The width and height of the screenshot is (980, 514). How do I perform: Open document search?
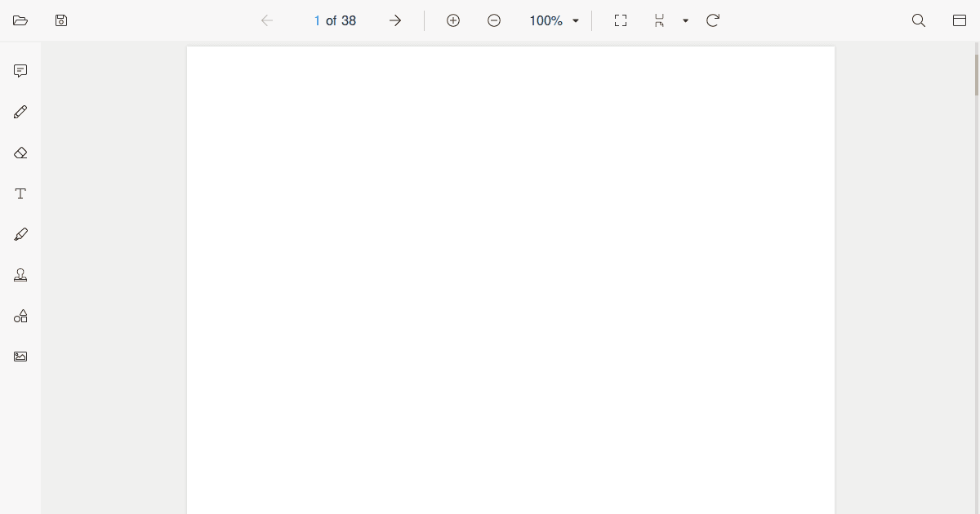(x=918, y=20)
